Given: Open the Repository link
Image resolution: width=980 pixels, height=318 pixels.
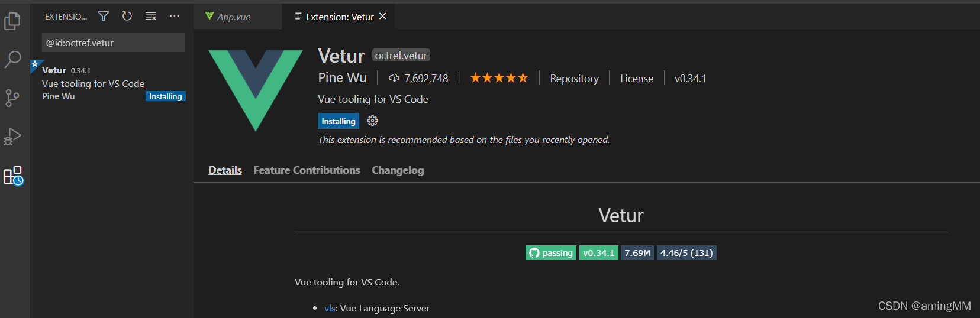Looking at the screenshot, I should pyautogui.click(x=574, y=79).
